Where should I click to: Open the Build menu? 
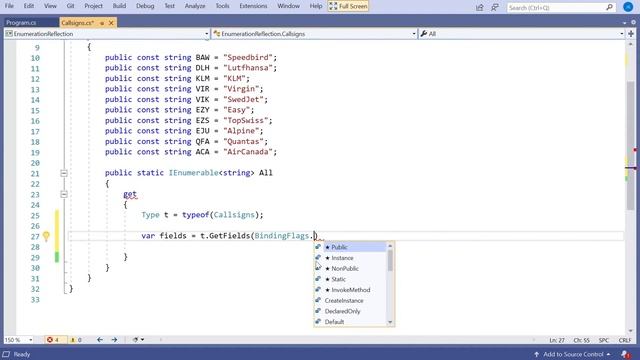(119, 6)
